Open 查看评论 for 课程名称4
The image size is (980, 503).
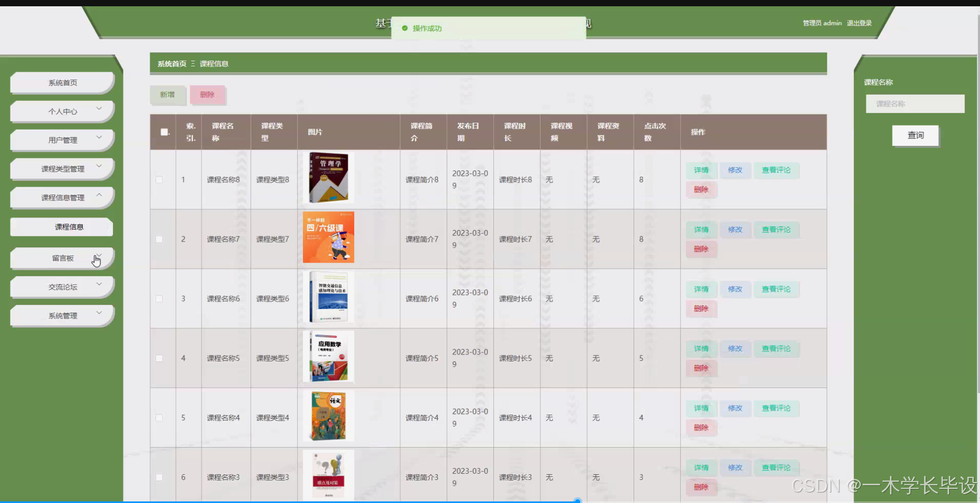[776, 408]
